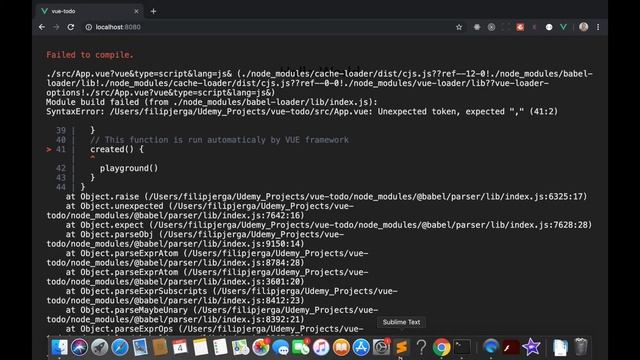This screenshot has width=640, height=360.
Task: Open the red square extension icon
Action: tap(520, 27)
